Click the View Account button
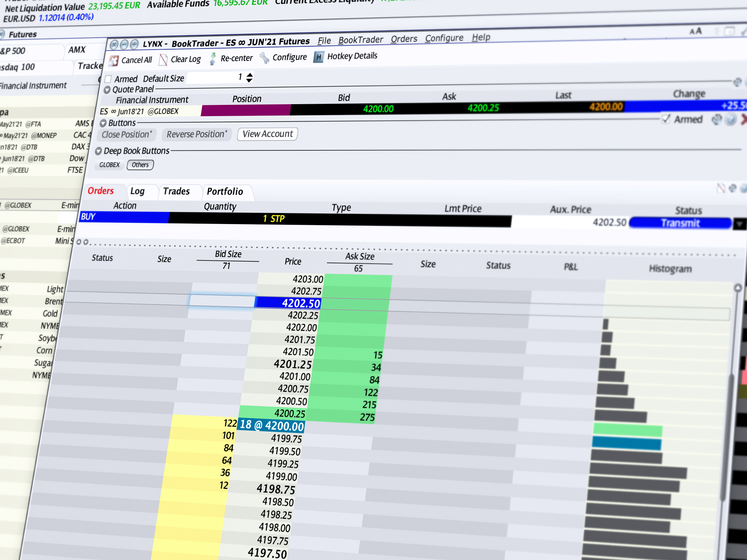The image size is (747, 560). click(267, 134)
